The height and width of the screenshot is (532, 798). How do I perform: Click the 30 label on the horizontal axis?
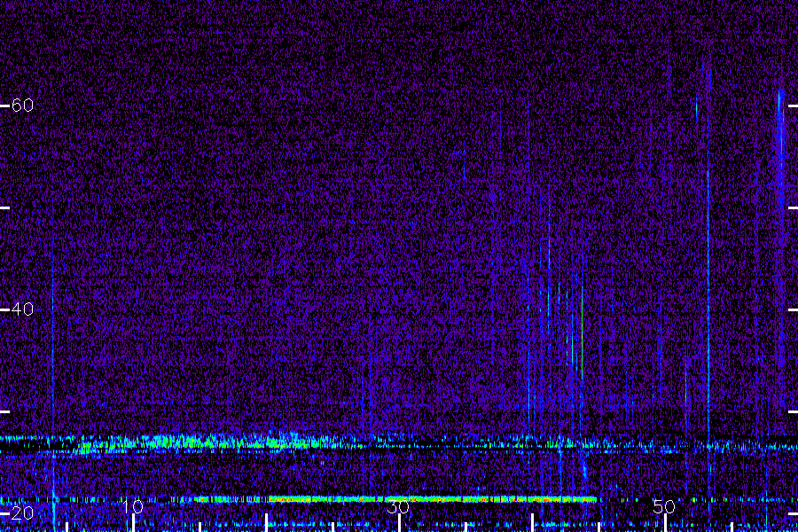tap(398, 506)
